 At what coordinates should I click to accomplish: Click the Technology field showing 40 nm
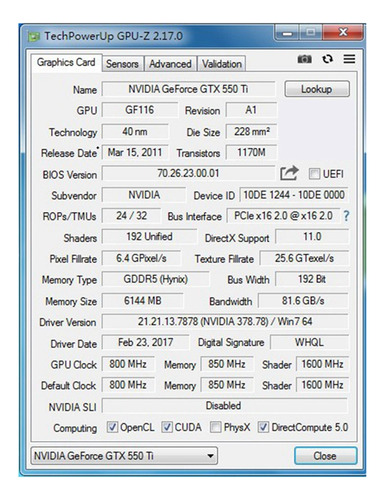[135, 132]
